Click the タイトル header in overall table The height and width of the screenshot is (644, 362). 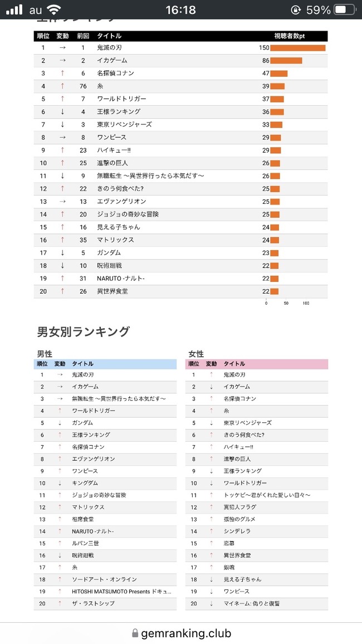click(x=109, y=36)
